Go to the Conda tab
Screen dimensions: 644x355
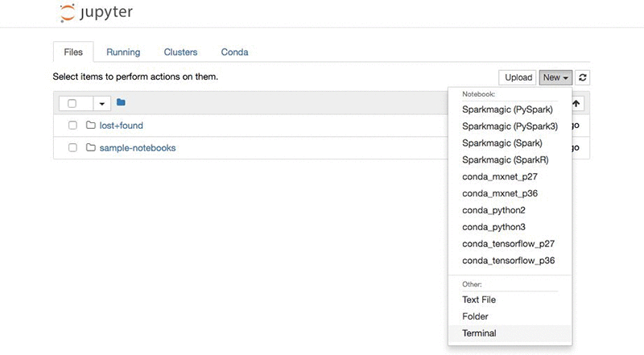234,52
